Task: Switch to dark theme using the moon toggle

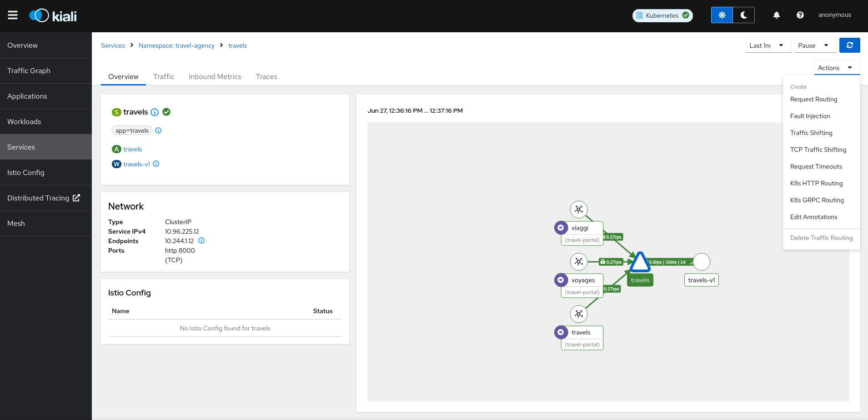Action: [x=744, y=15]
